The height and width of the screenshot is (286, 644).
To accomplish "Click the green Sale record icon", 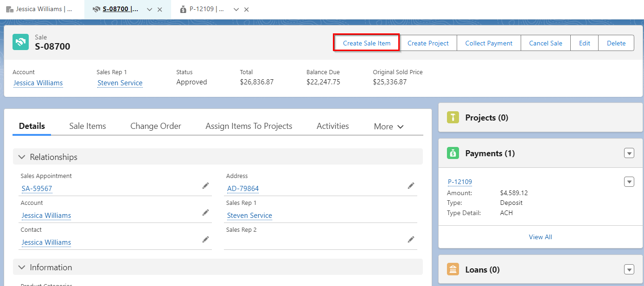I will (x=20, y=42).
